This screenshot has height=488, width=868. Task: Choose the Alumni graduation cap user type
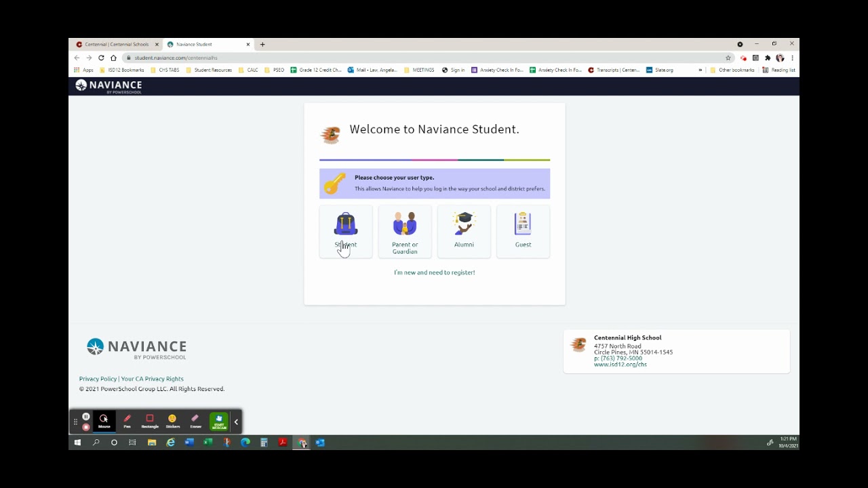[x=464, y=231]
